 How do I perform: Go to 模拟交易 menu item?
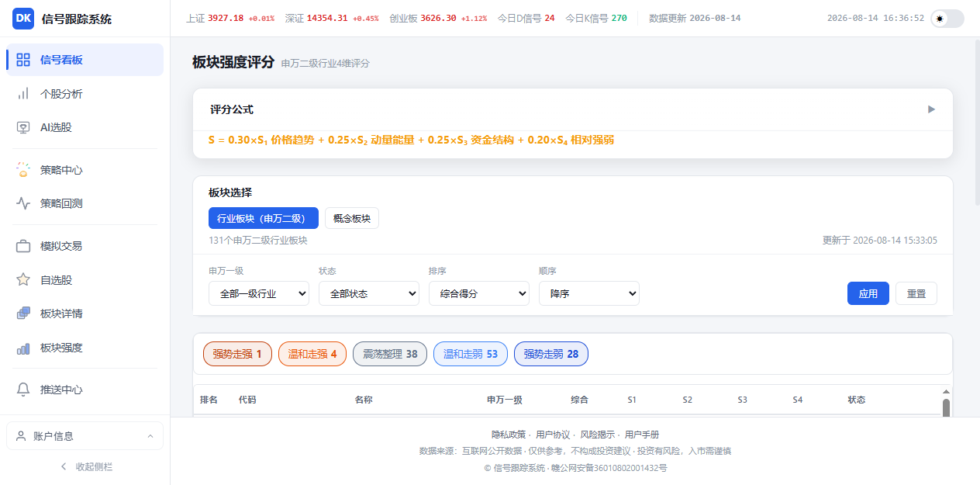point(85,246)
